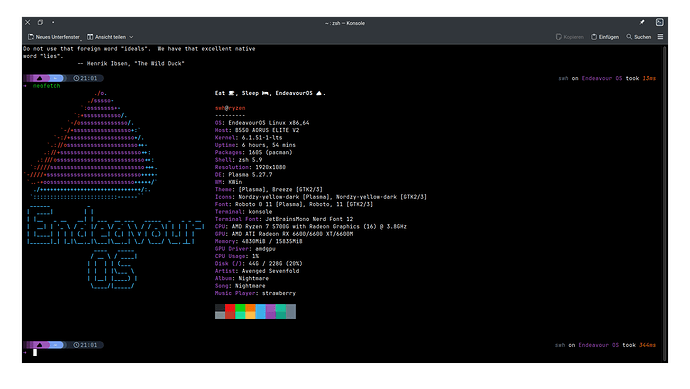The height and width of the screenshot is (389, 690).
Task: Open the Ansicht teilen split view dropdown
Action: pyautogui.click(x=110, y=37)
